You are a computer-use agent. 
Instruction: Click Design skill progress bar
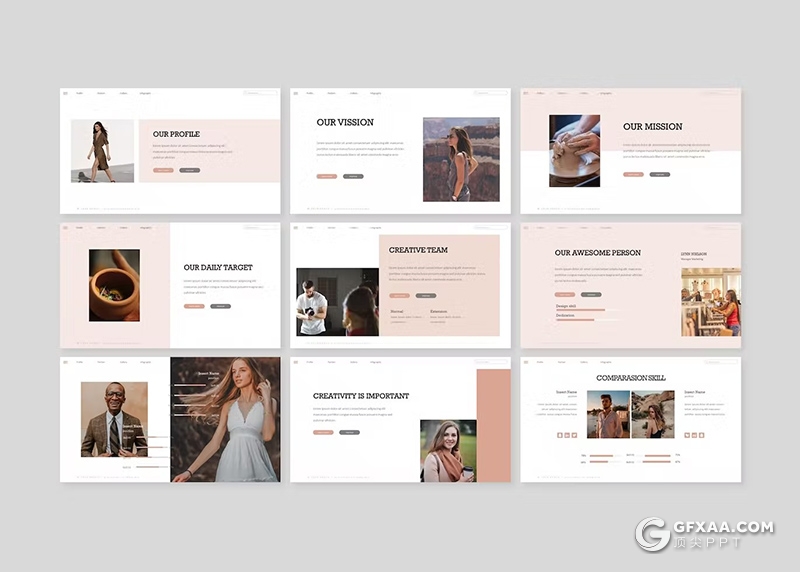coord(580,311)
